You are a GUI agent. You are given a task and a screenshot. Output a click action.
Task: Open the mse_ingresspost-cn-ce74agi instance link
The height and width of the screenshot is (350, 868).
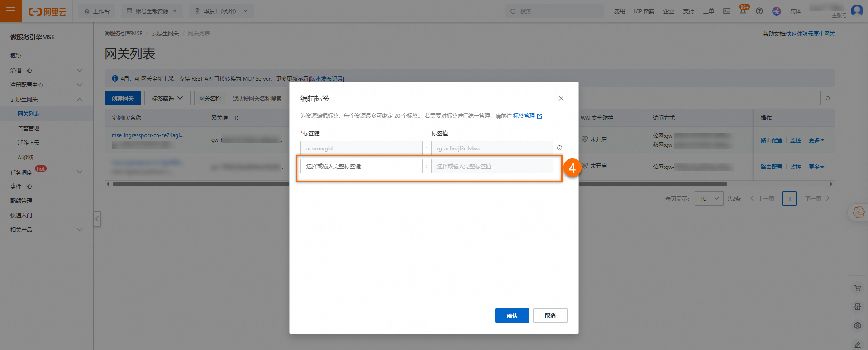(x=148, y=135)
